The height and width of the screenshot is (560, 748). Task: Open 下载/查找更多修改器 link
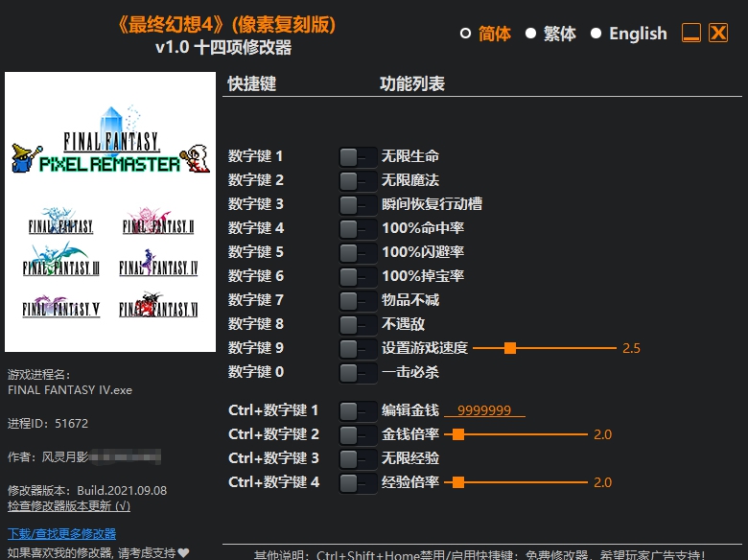coord(61,533)
